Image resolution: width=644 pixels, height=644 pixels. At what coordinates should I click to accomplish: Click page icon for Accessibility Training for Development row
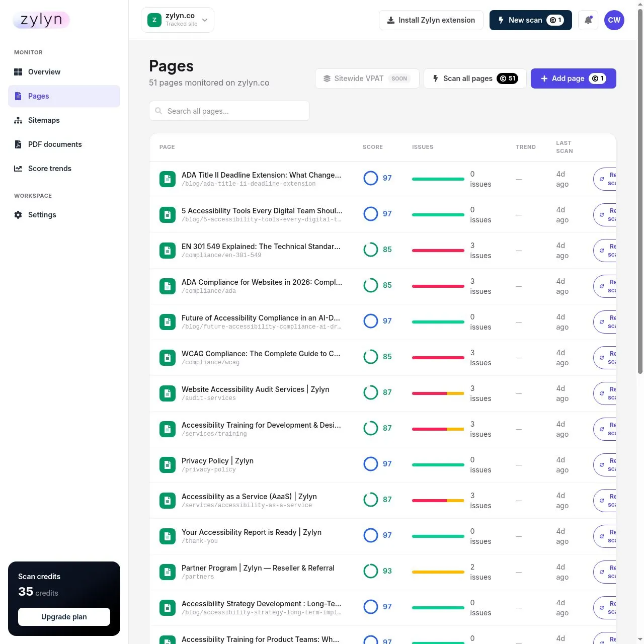(x=168, y=429)
